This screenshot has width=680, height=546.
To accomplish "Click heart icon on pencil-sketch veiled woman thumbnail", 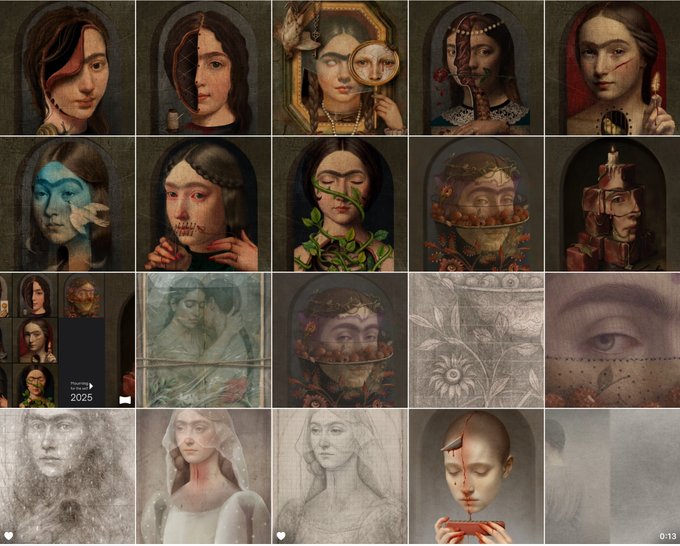I will (x=281, y=536).
